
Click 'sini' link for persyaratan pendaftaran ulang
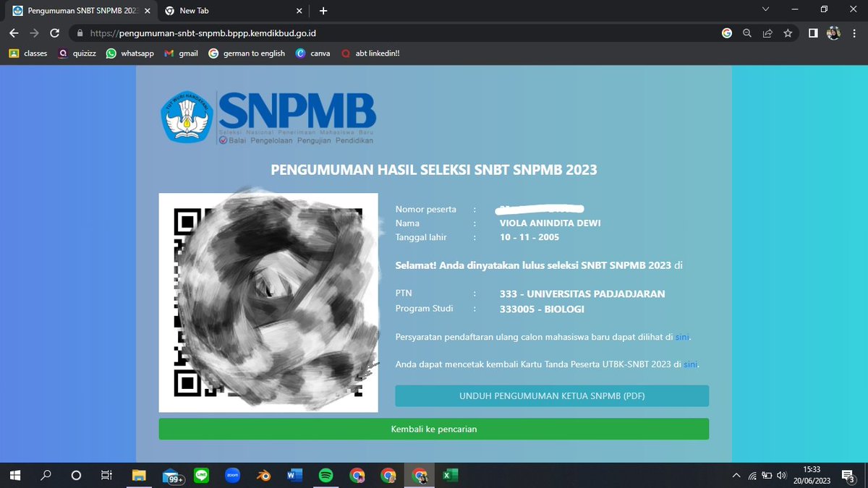[x=682, y=337]
